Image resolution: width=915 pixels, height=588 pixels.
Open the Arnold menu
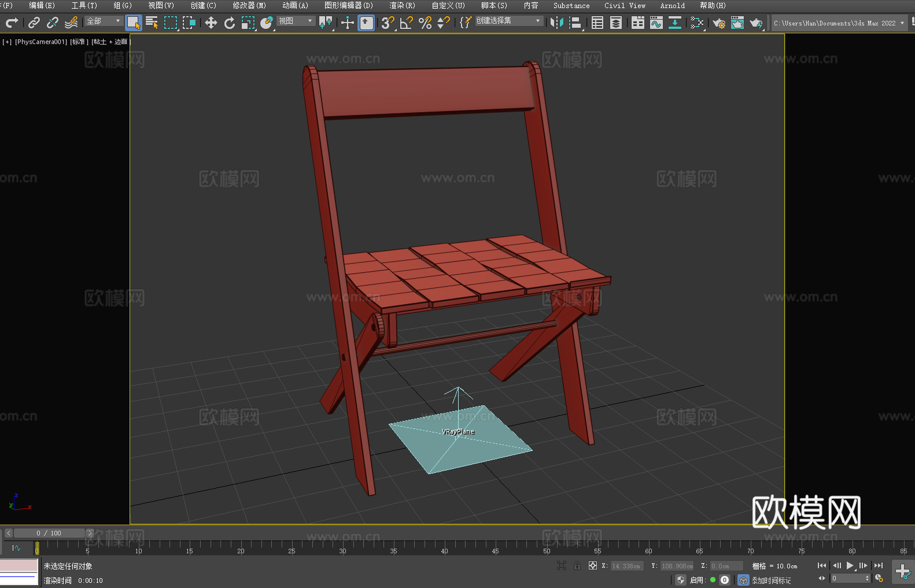coord(672,5)
